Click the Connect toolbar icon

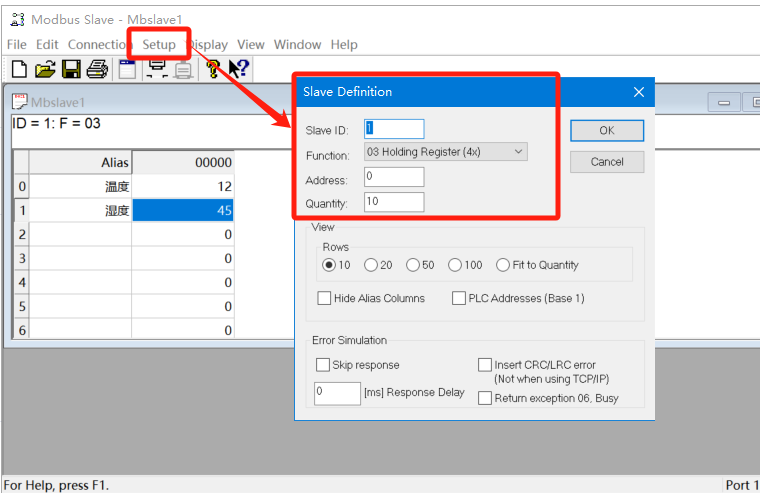coord(157,69)
